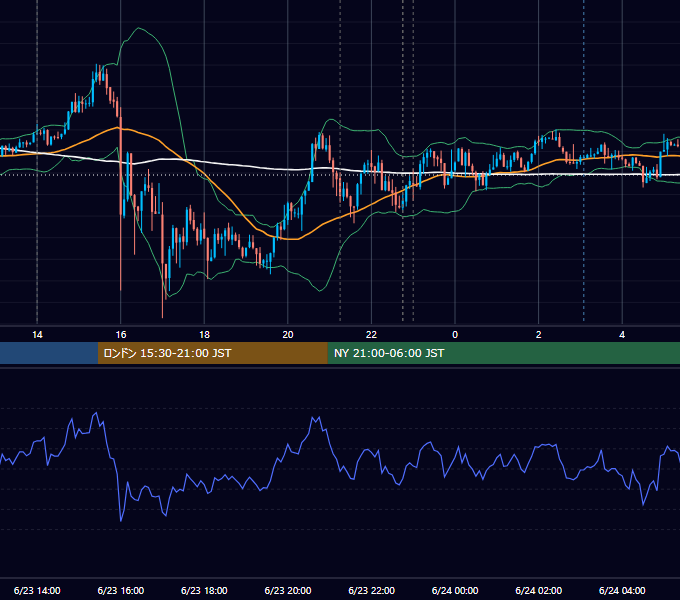680x600 pixels.
Task: Click the 16 hour axis label
Action: coord(121,335)
